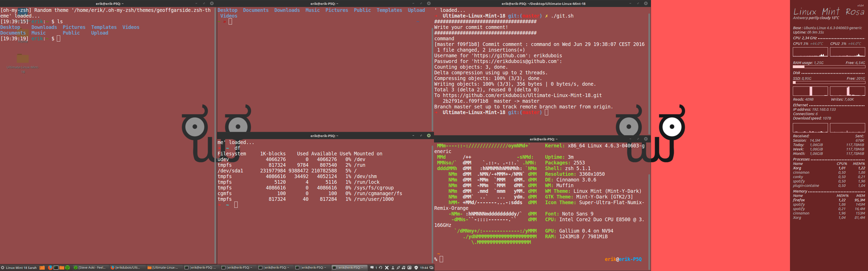Click the RAM usage bar in conky
Image resolution: width=868 pixels, height=271 pixels.
pyautogui.click(x=828, y=67)
